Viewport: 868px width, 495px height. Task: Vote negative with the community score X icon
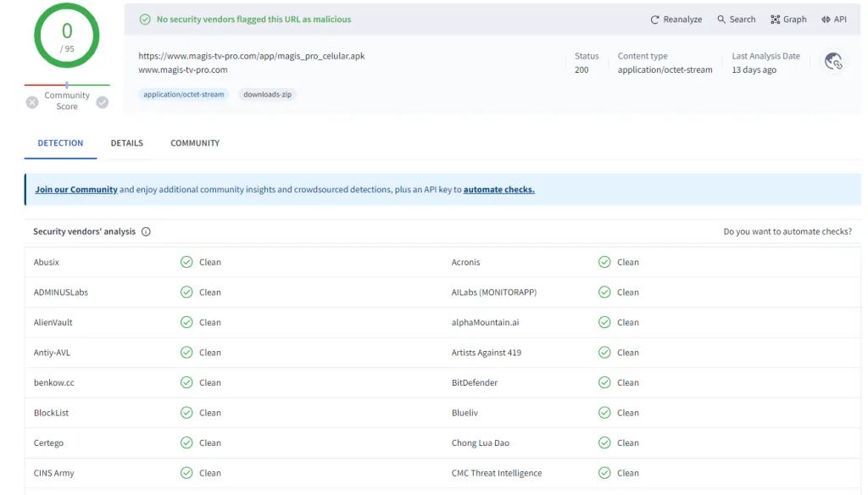coord(32,103)
